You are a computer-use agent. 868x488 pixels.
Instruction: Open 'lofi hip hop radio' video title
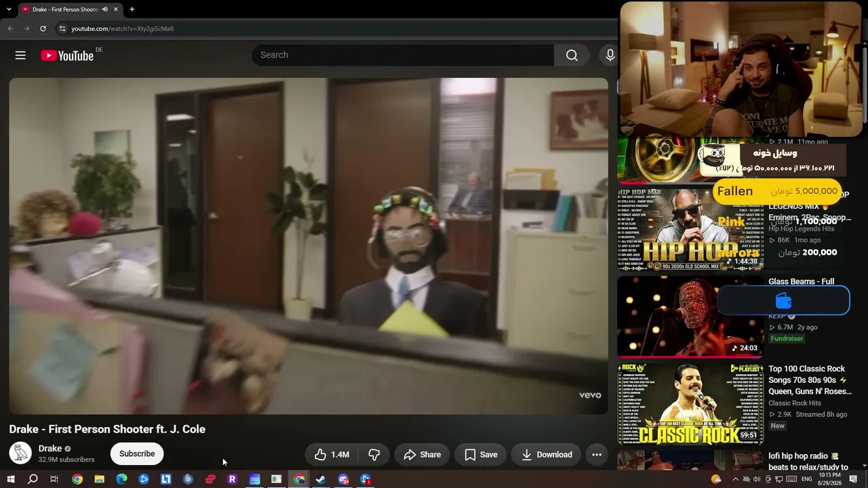808,462
